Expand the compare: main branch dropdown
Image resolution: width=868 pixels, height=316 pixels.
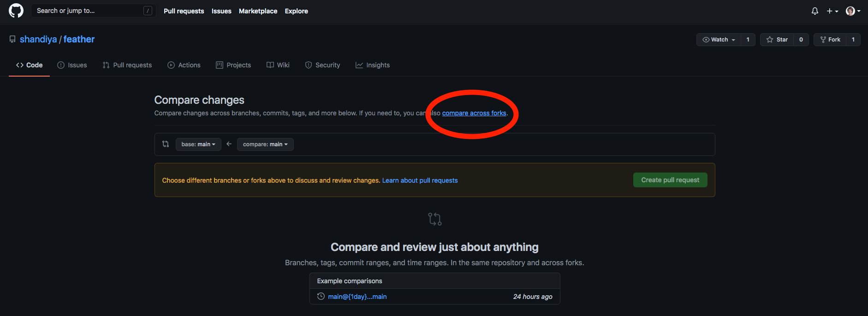[265, 144]
